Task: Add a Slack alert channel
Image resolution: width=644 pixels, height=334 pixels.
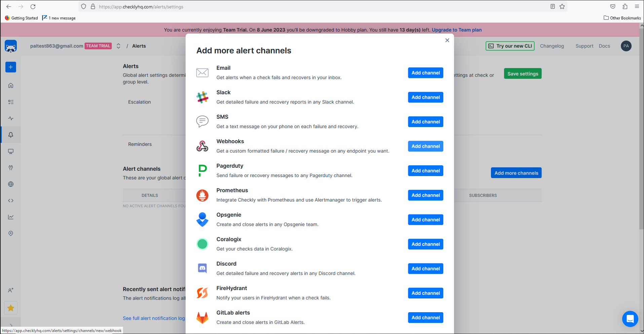Action: click(x=425, y=97)
